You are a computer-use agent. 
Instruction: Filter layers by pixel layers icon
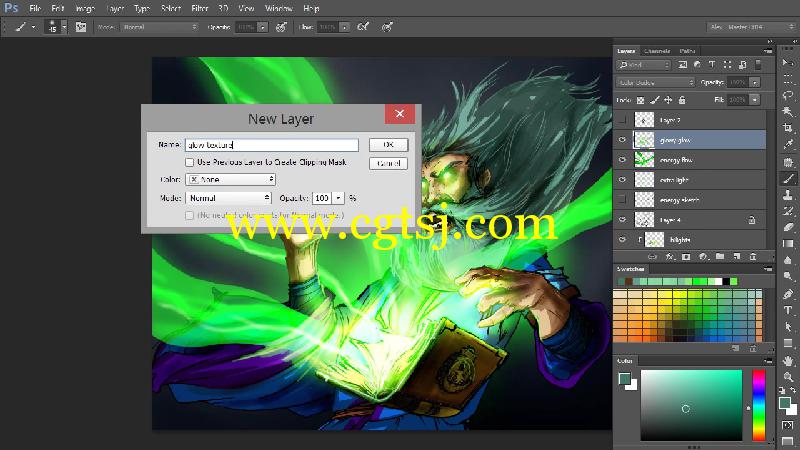point(683,65)
